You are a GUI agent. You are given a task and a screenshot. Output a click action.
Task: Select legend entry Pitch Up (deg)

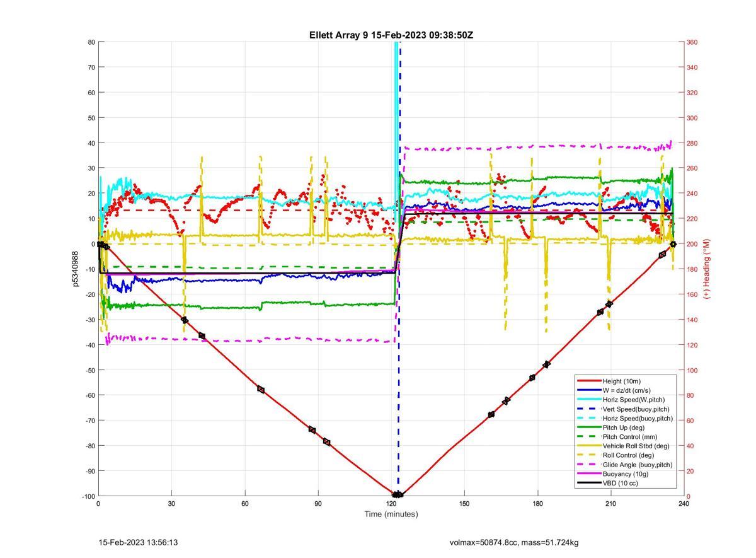point(624,427)
